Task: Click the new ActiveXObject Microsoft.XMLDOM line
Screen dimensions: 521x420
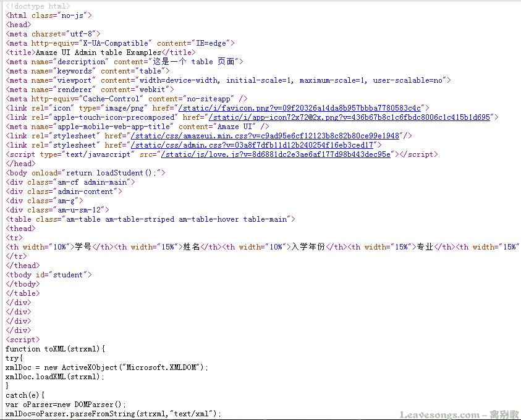Action: pyautogui.click(x=107, y=367)
